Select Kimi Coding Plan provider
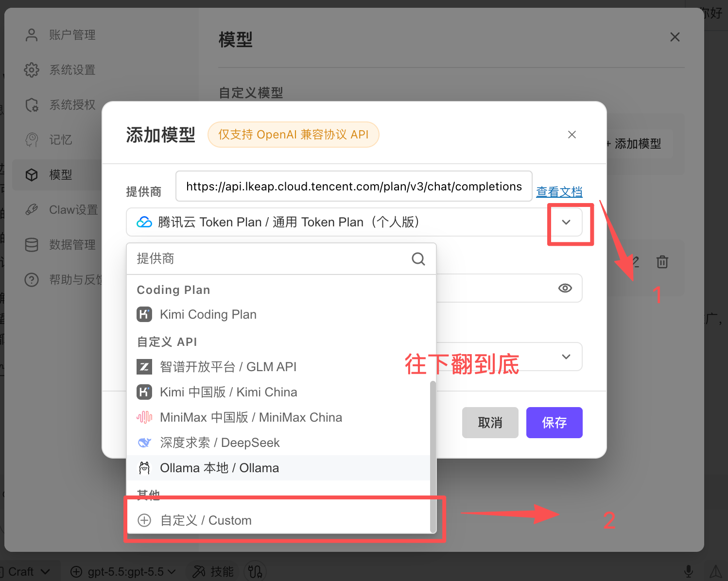 (278, 314)
